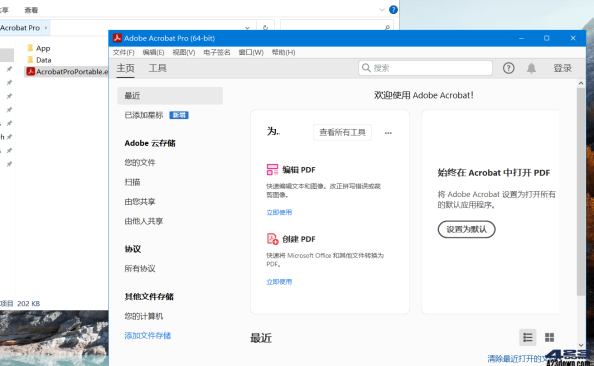
Task: Click the 编辑 PDF tool icon
Action: (272, 169)
